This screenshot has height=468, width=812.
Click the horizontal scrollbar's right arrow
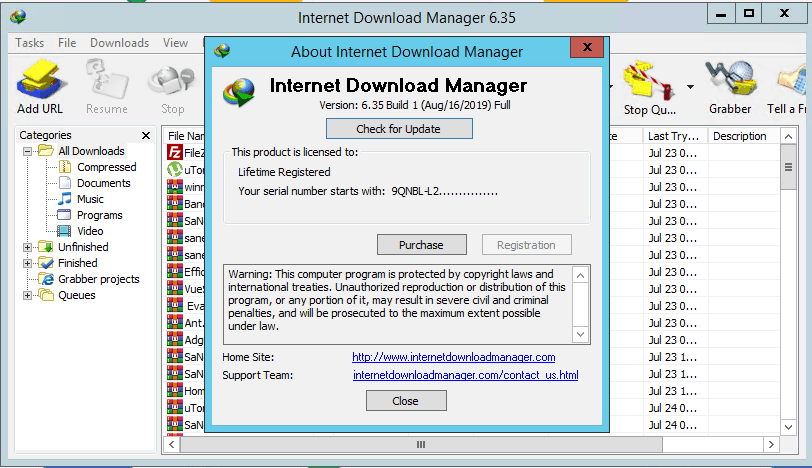pos(771,444)
